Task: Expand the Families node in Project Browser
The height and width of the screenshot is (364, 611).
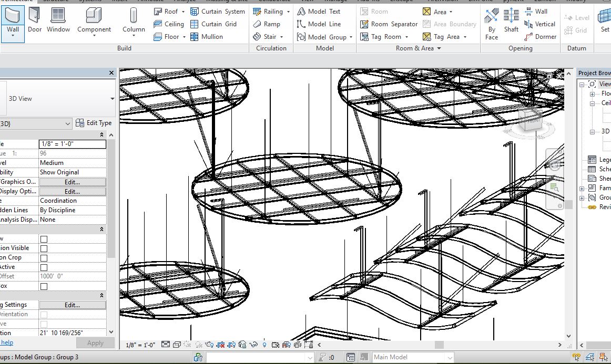Action: (x=582, y=188)
